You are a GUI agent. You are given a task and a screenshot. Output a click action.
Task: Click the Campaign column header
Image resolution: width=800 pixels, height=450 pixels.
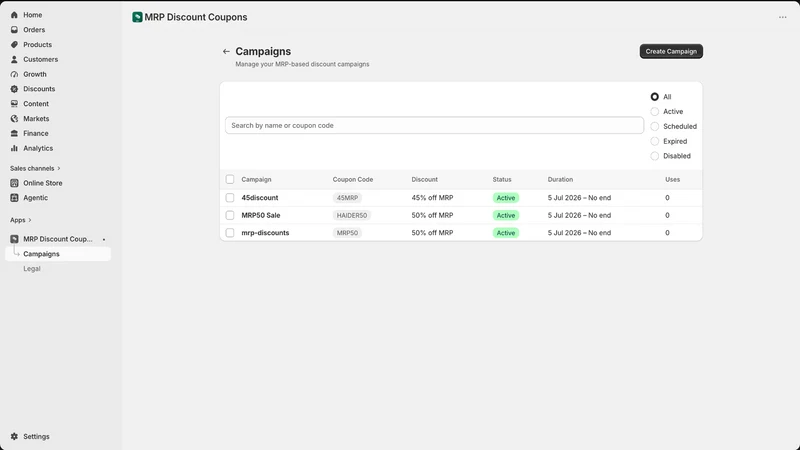pos(256,180)
